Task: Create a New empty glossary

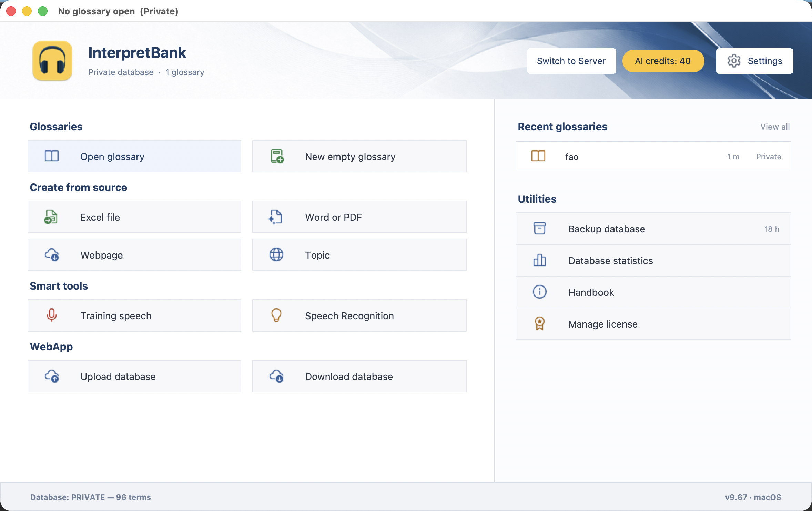Action: click(x=359, y=156)
